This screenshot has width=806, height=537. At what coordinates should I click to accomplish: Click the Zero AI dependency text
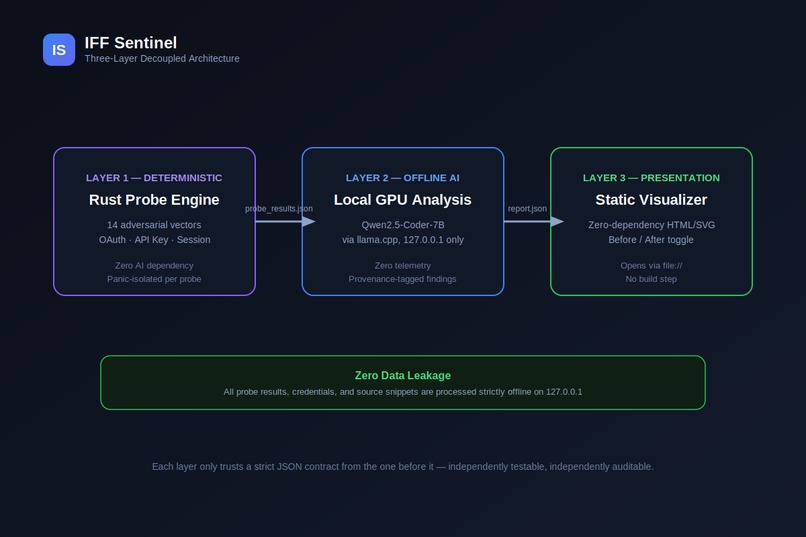(x=154, y=266)
